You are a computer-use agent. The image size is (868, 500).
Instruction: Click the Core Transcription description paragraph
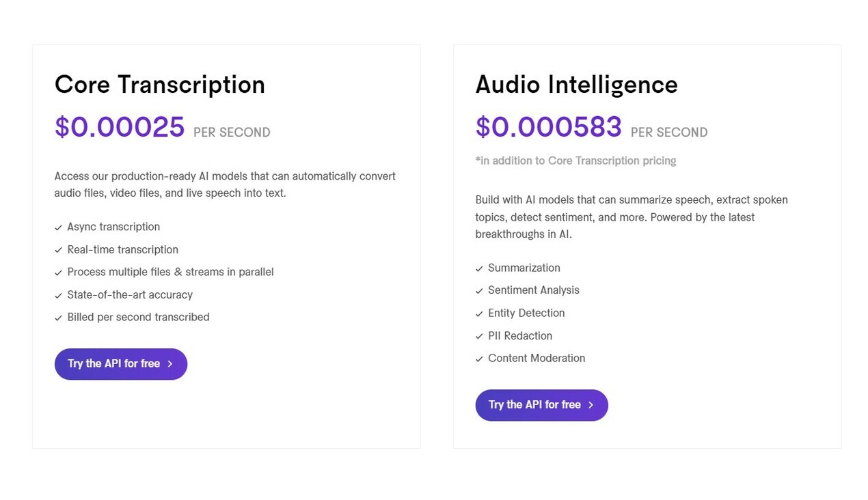[x=226, y=184]
